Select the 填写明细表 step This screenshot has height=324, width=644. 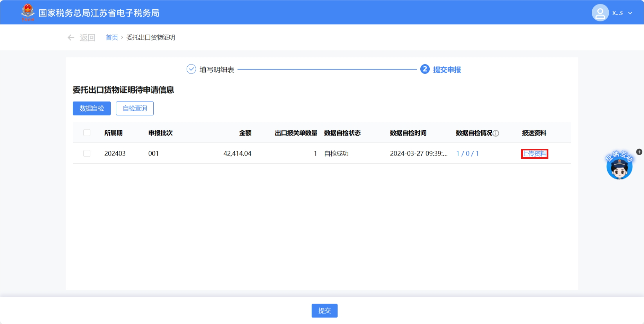(217, 70)
